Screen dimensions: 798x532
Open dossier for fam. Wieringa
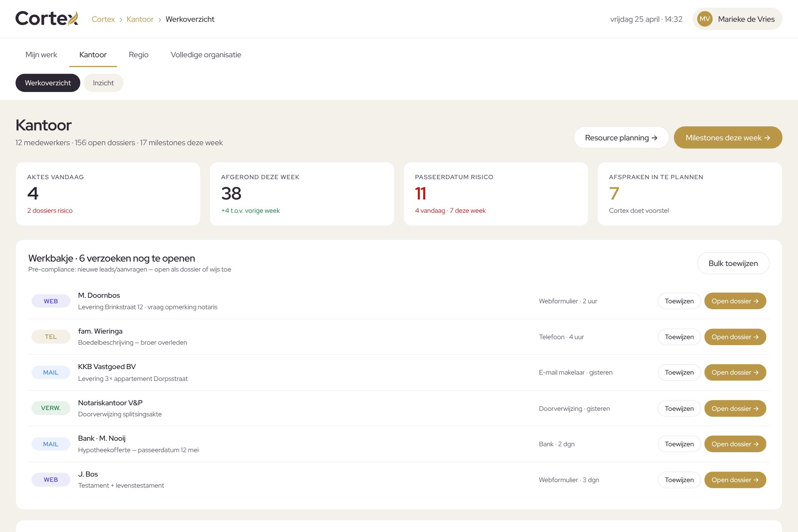735,337
